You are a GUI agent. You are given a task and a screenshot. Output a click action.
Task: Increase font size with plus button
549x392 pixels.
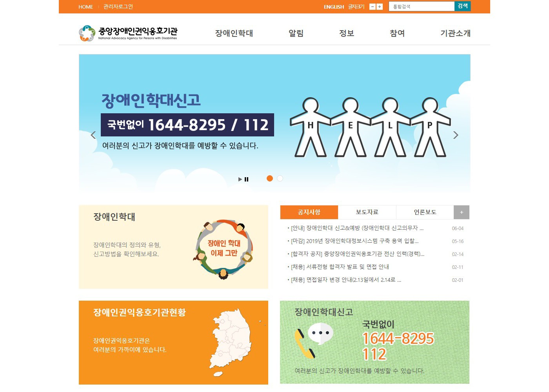click(x=380, y=7)
